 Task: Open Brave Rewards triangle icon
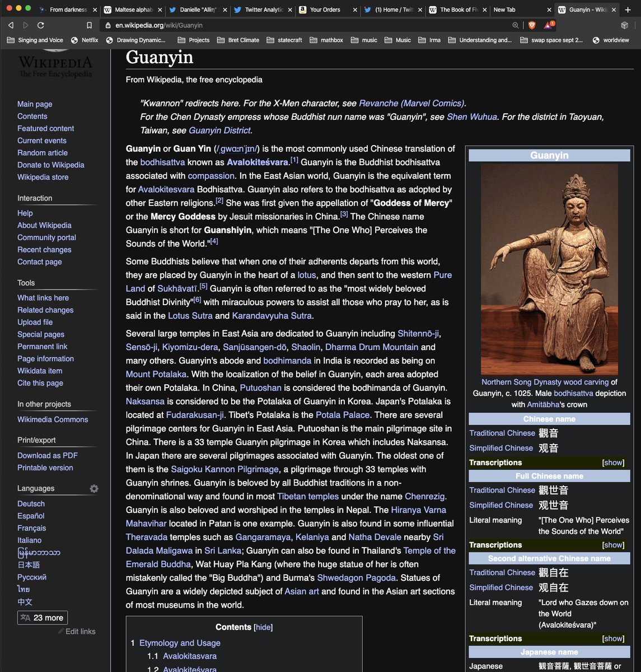point(549,25)
